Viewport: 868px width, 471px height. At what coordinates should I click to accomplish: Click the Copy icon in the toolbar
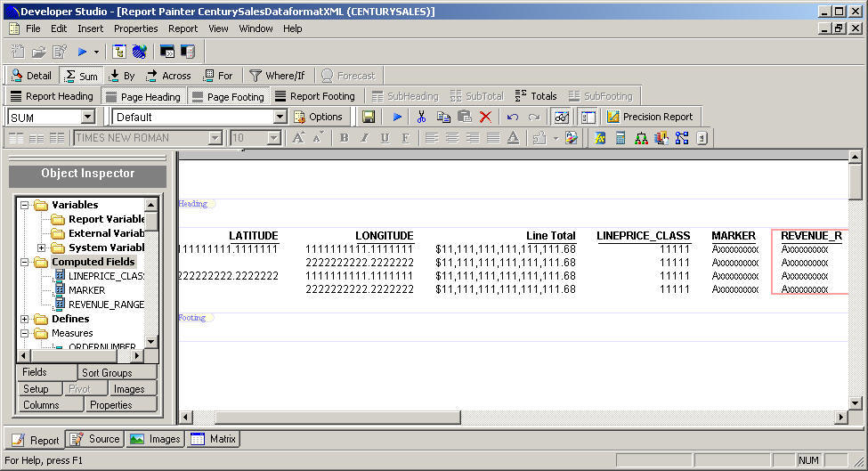tap(442, 117)
